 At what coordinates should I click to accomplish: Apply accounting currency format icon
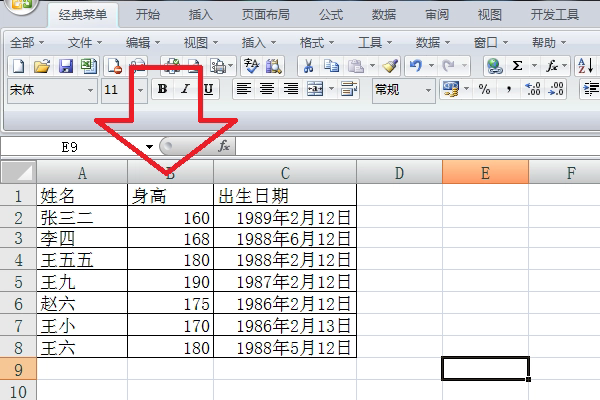[451, 90]
